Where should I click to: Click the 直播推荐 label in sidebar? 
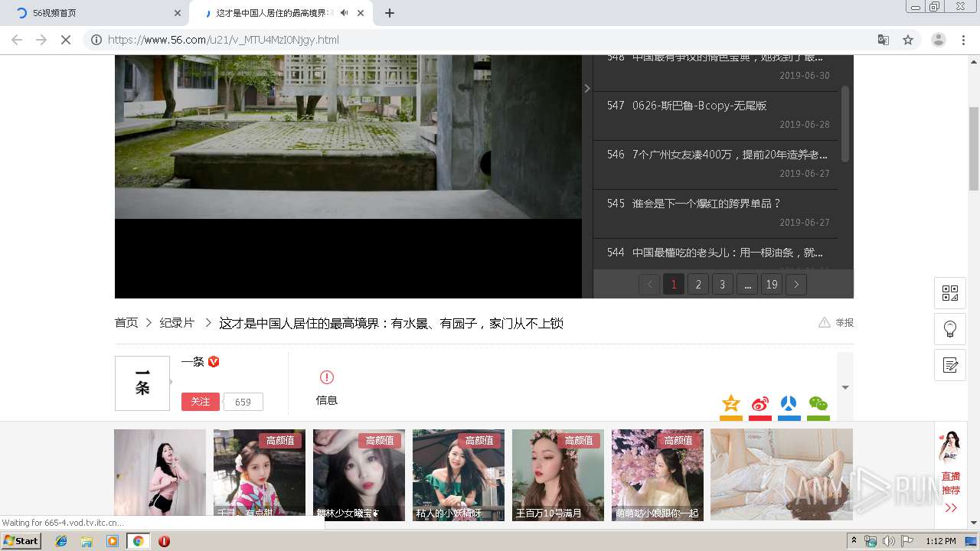point(951,483)
